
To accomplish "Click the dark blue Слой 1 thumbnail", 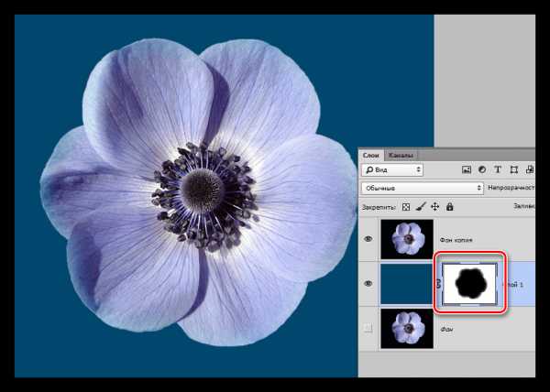I will click(406, 284).
